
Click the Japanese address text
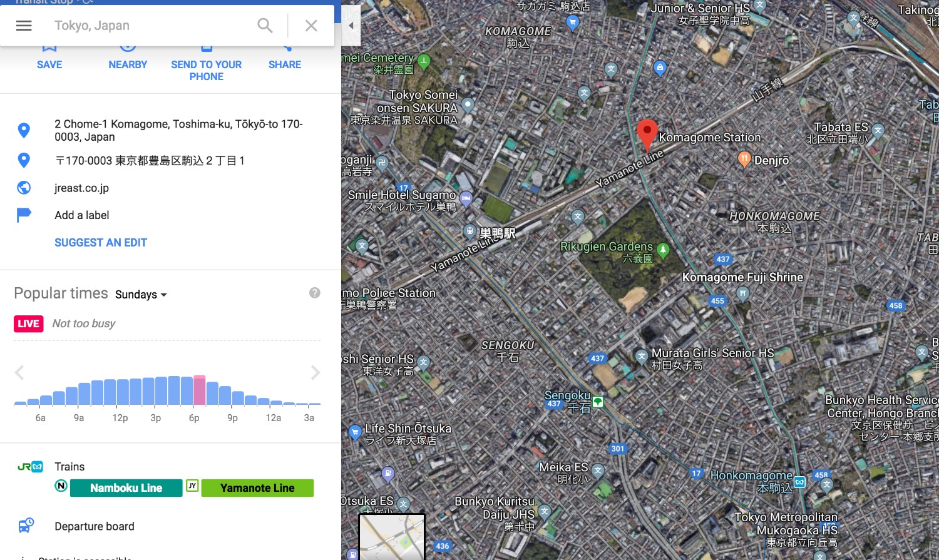[x=150, y=161]
